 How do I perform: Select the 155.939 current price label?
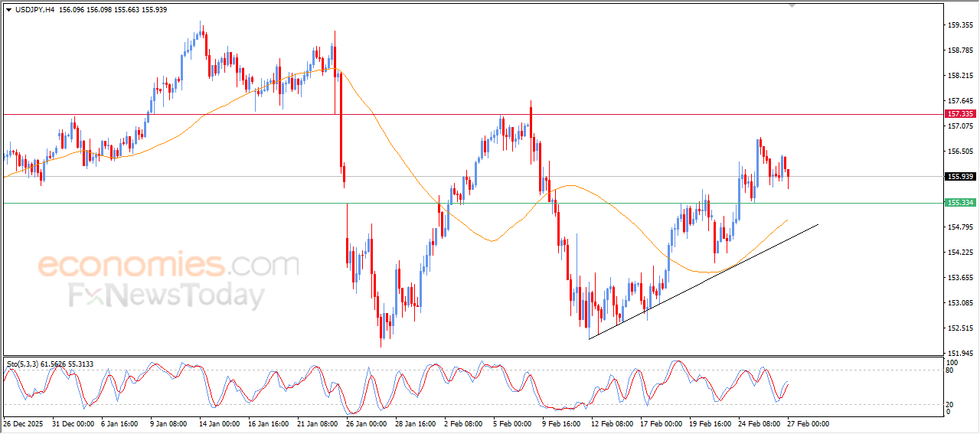tap(960, 176)
